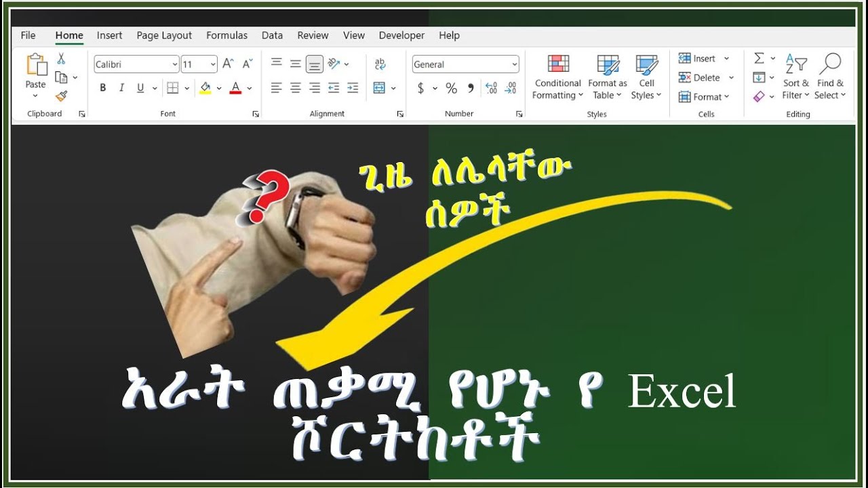Toggle Underline formatting
This screenshot has height=488, width=868.
(140, 87)
